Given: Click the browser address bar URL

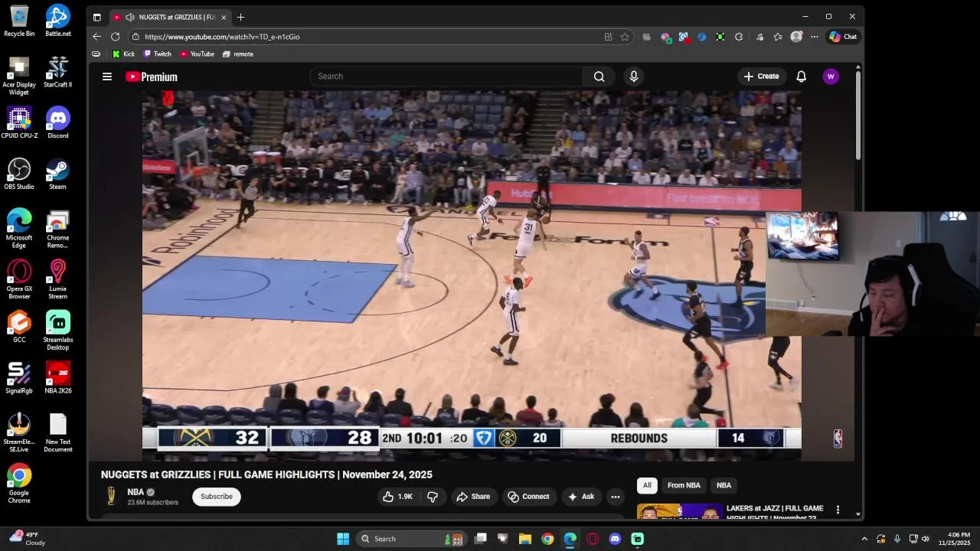Looking at the screenshot, I should click(x=222, y=37).
